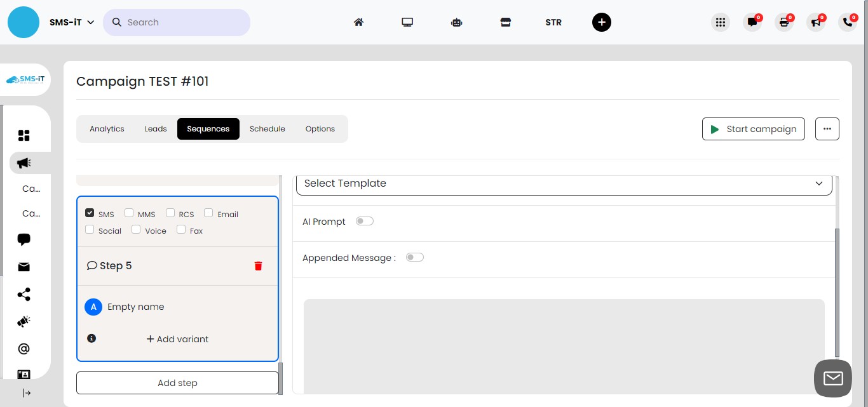Open the mail envelope sidebar icon
Image resolution: width=868 pixels, height=407 pixels.
click(24, 267)
